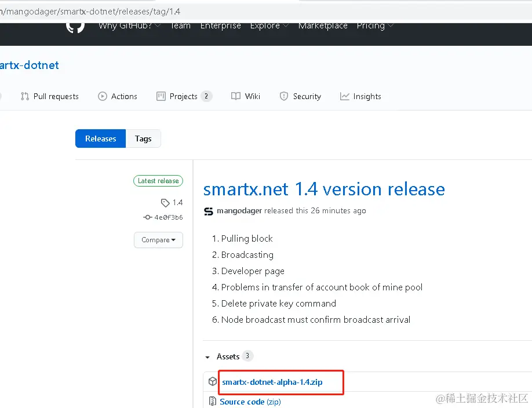
Task: Click the pull request icon
Action: (25, 96)
